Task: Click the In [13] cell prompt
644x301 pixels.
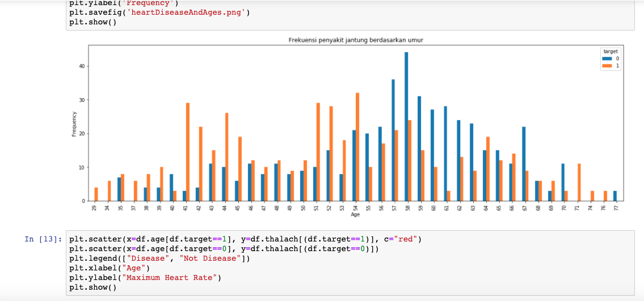Action: [x=43, y=239]
